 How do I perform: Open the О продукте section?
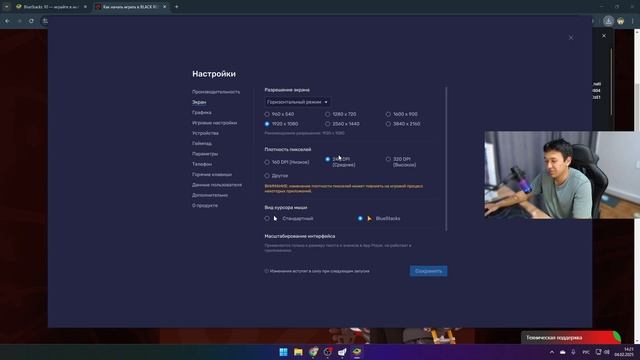coord(205,205)
